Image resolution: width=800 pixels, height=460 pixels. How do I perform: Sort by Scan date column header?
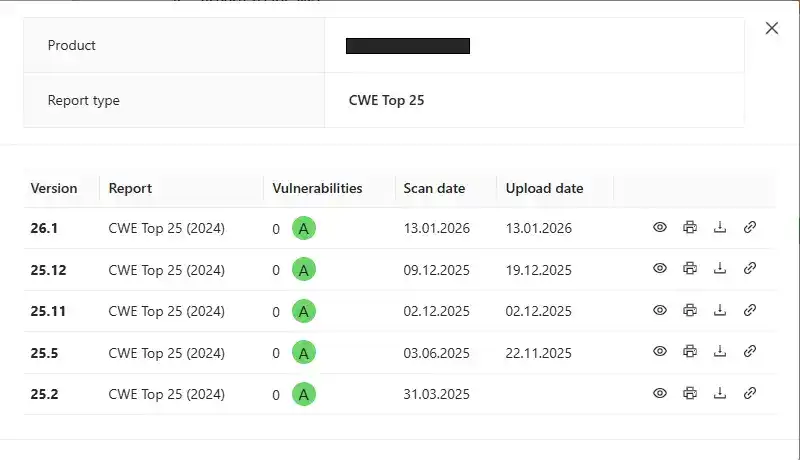point(434,188)
